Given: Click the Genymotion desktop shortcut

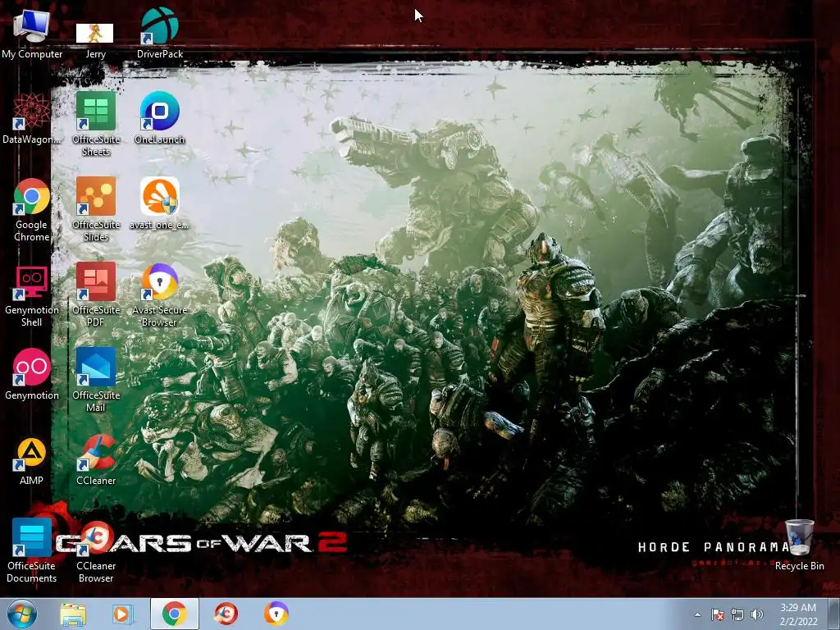Looking at the screenshot, I should tap(32, 374).
